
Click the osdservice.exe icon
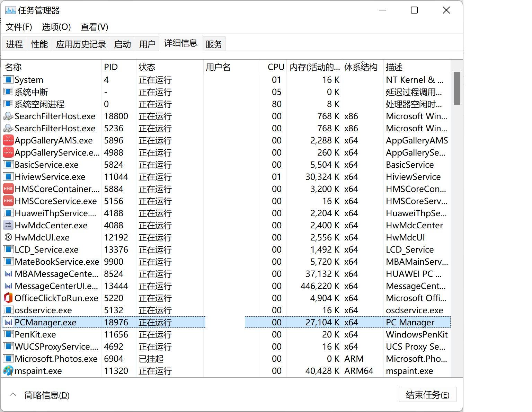8,310
